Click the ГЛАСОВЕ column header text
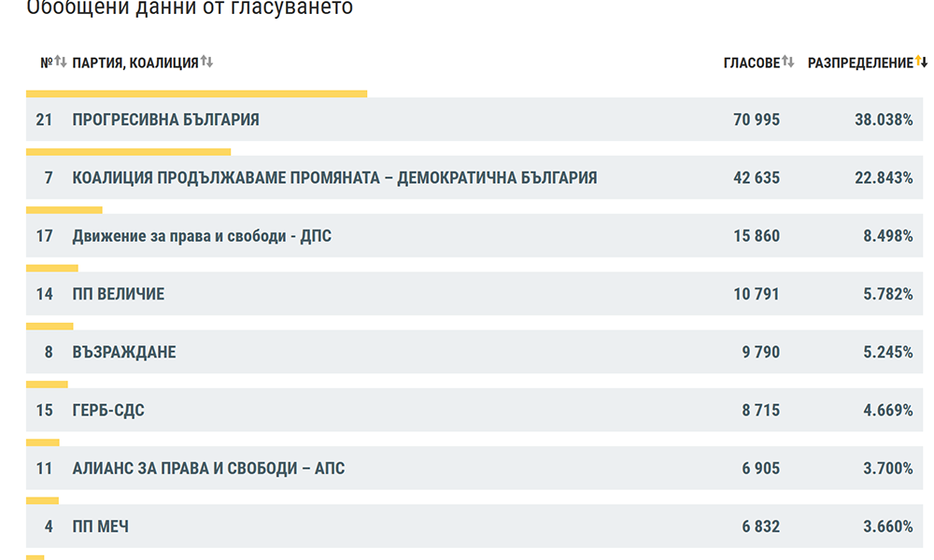 tap(752, 63)
